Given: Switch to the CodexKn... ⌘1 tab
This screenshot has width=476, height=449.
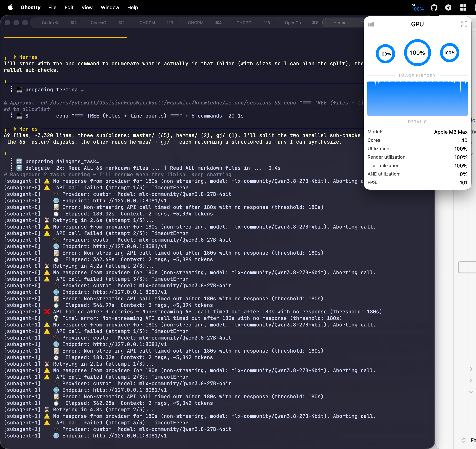Looking at the screenshot, I should coord(55,23).
